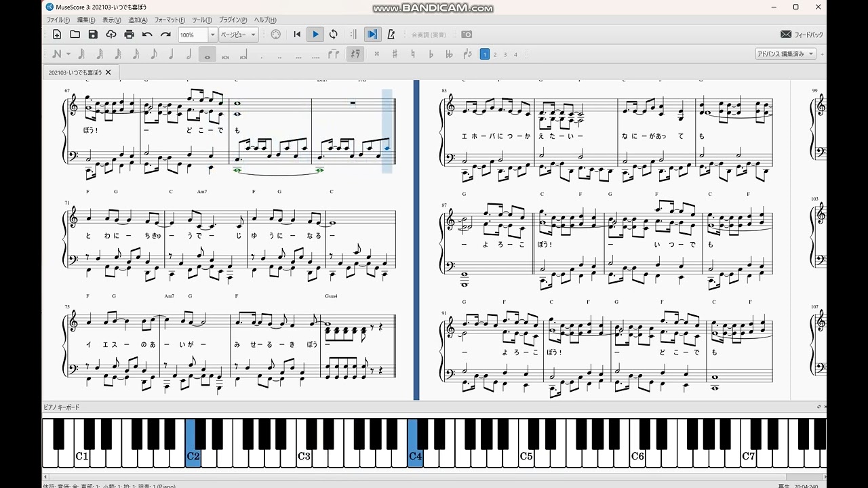Apply the double flat accidental
868x488 pixels.
(x=449, y=54)
